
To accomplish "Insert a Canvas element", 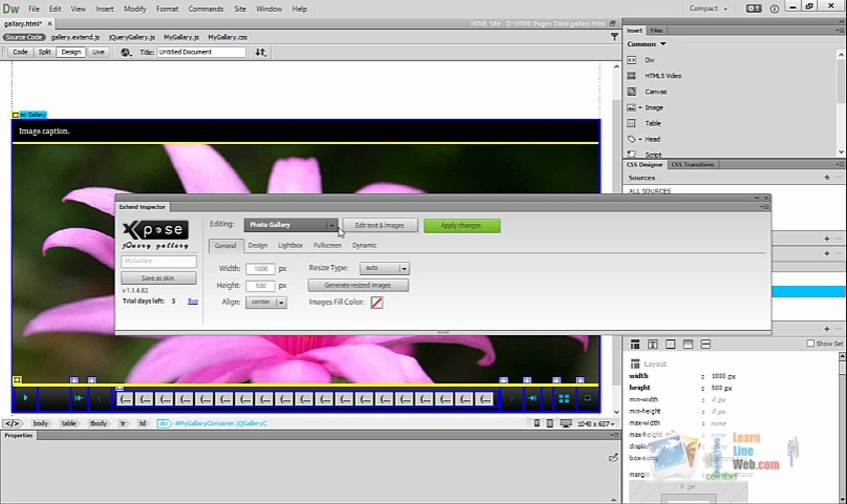I will [x=655, y=91].
